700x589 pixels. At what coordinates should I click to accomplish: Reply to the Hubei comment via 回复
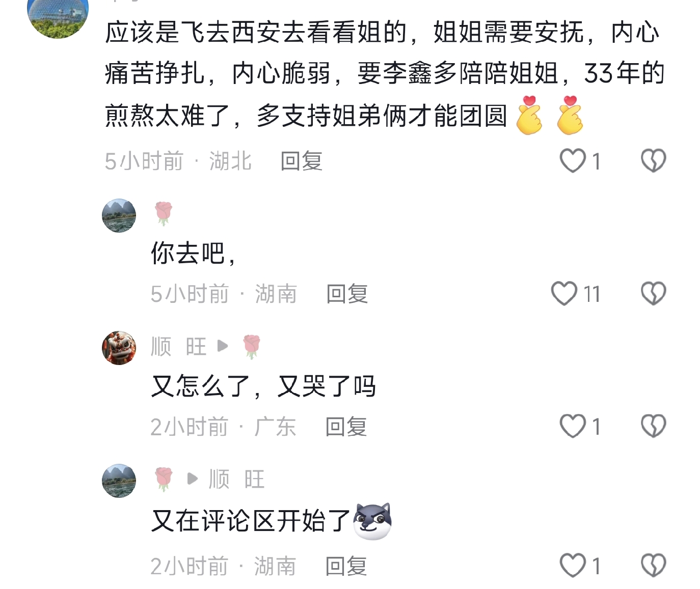coord(302,161)
